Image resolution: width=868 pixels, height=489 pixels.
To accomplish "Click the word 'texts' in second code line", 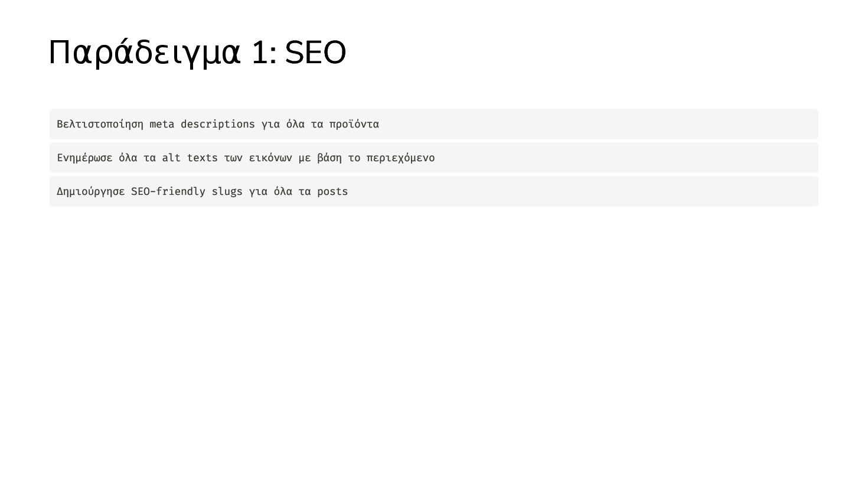I will pos(202,158).
